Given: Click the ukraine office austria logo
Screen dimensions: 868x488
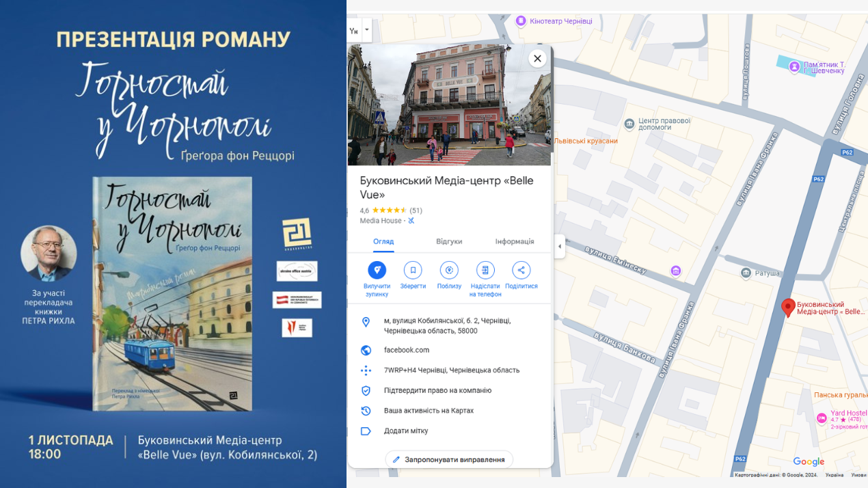Looking at the screenshot, I should (297, 271).
